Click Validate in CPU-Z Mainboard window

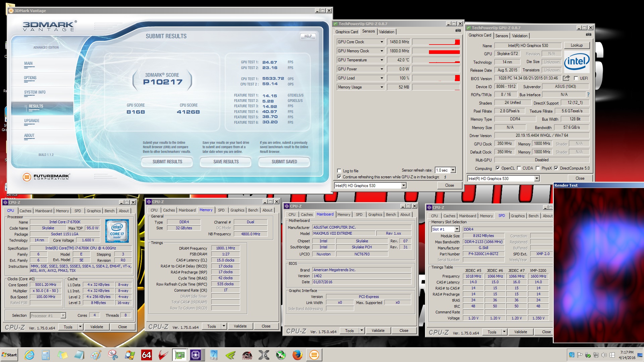[x=378, y=330]
